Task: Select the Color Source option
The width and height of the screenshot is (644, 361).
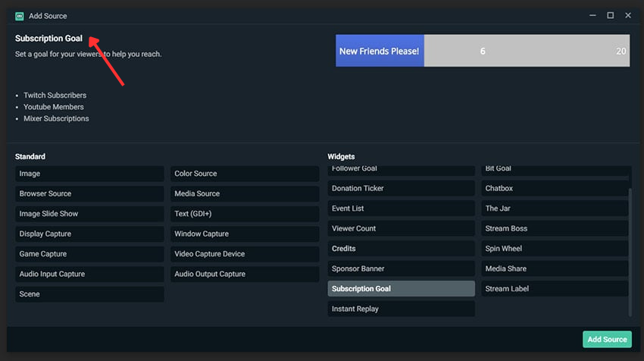Action: [x=245, y=174]
